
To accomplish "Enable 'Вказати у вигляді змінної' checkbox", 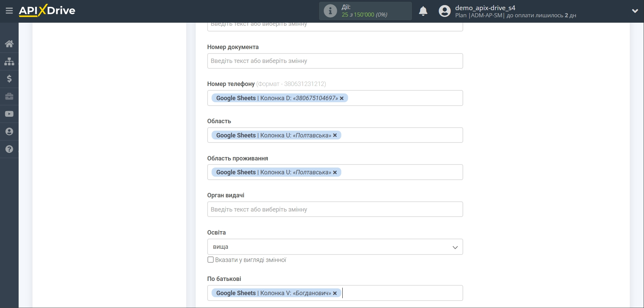I will click(211, 260).
